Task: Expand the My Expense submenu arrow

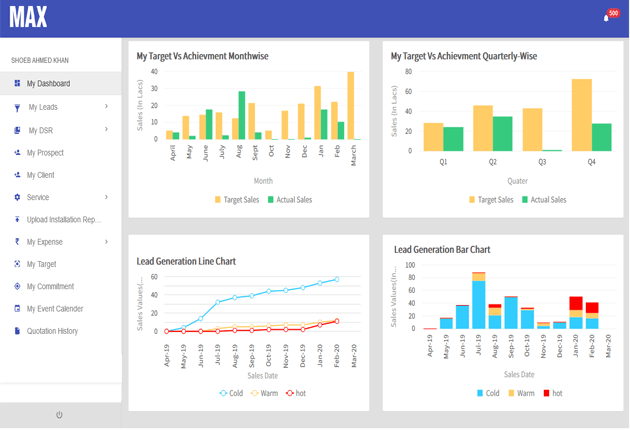Action: 107,241
